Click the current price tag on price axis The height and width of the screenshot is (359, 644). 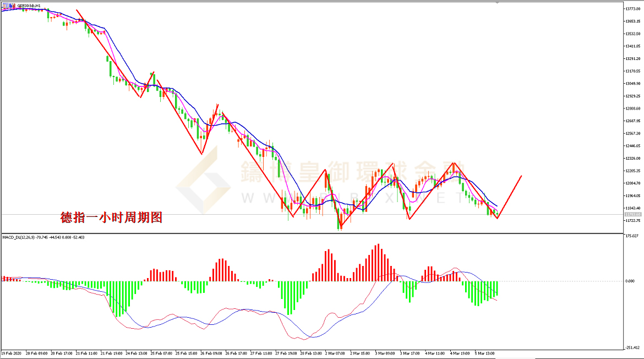click(632, 214)
